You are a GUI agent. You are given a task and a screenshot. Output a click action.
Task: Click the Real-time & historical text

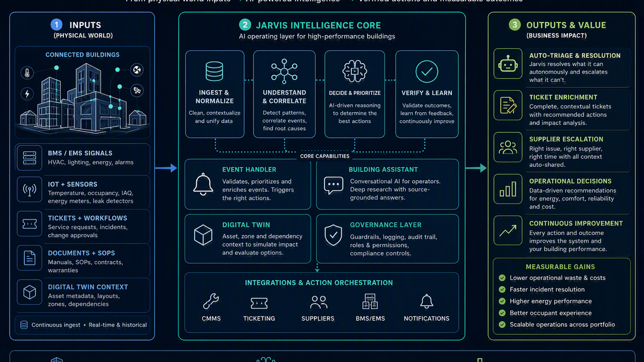[118, 325]
